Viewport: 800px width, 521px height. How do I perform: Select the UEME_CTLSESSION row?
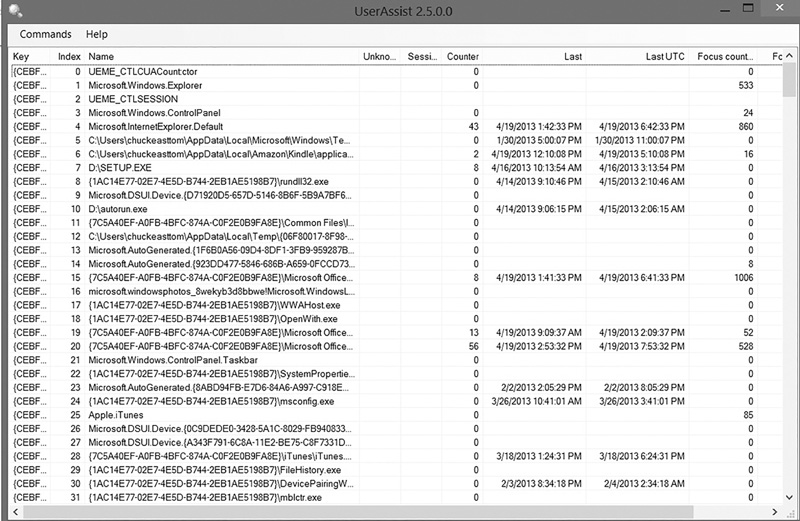[x=396, y=99]
